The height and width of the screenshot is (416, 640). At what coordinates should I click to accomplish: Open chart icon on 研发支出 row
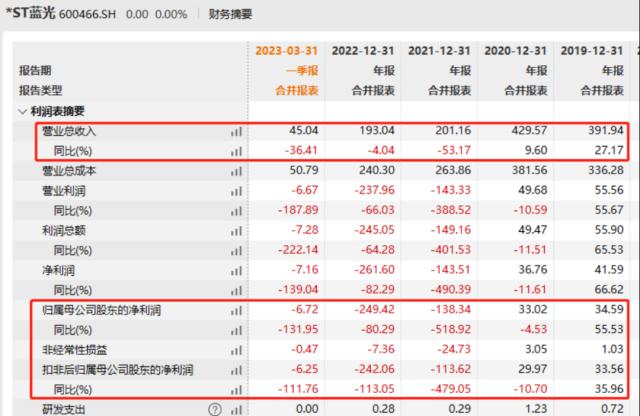237,408
